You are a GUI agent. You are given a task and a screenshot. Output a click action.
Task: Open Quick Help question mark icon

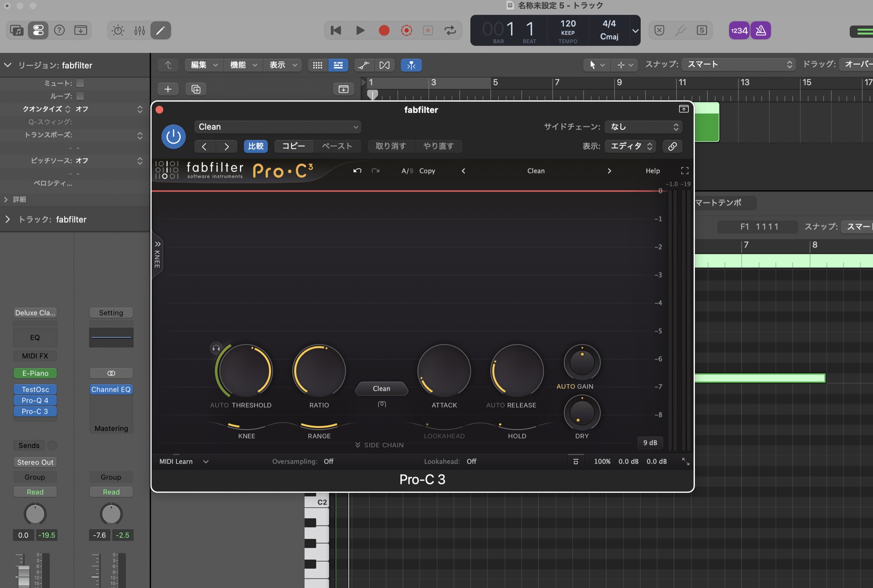pos(59,31)
